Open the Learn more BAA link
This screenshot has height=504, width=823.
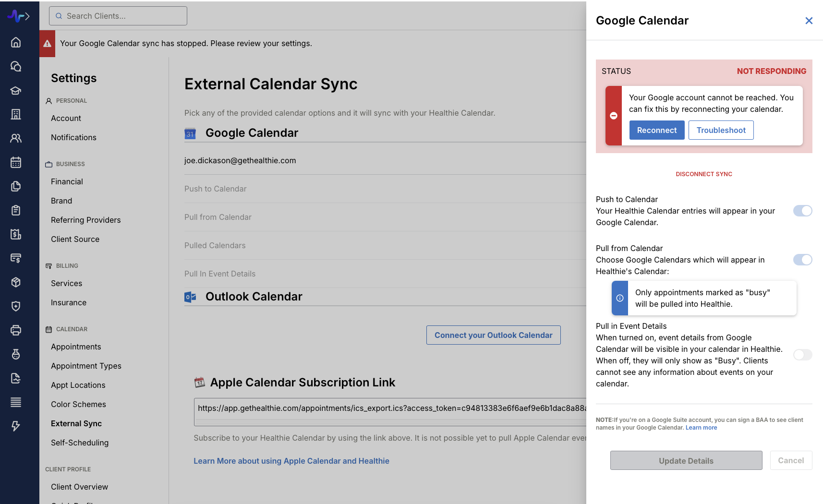point(701,428)
